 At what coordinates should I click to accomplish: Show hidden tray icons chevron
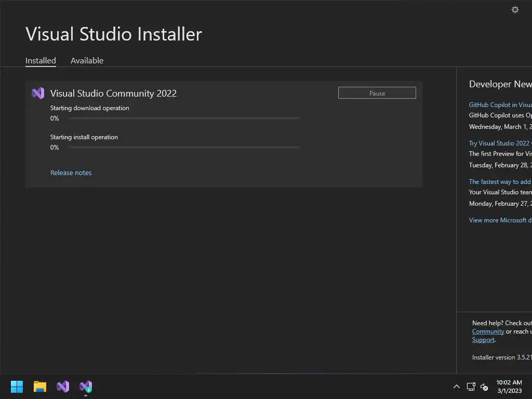457,387
